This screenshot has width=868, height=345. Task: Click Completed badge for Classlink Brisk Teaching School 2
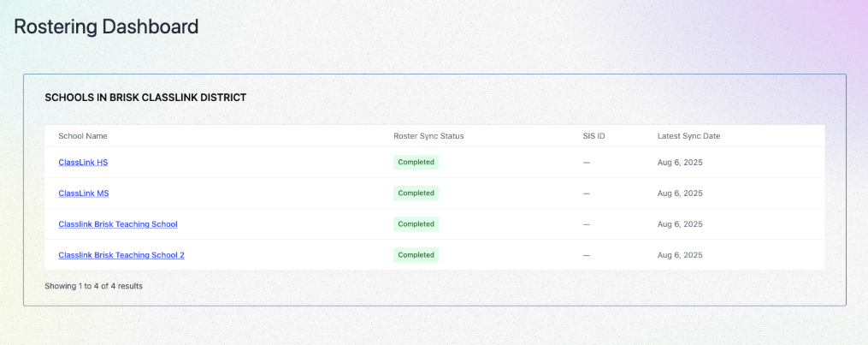(416, 254)
